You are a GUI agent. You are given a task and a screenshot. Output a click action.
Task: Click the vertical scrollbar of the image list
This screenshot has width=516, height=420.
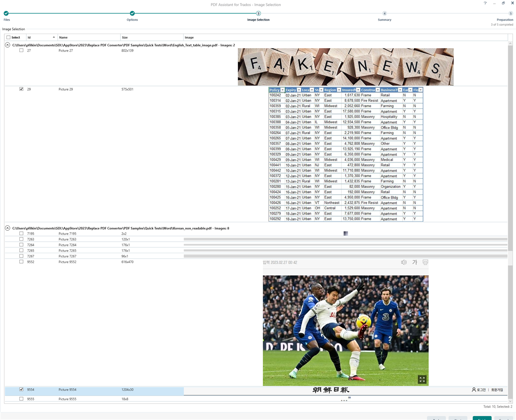pos(510,221)
